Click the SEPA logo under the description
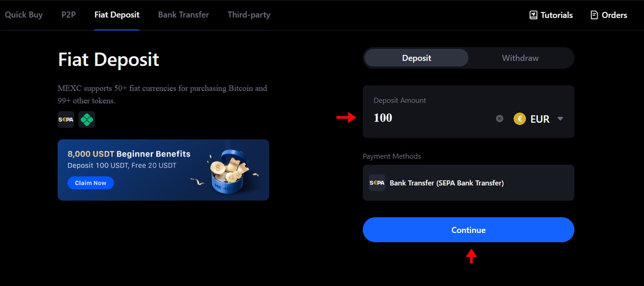 [x=65, y=119]
